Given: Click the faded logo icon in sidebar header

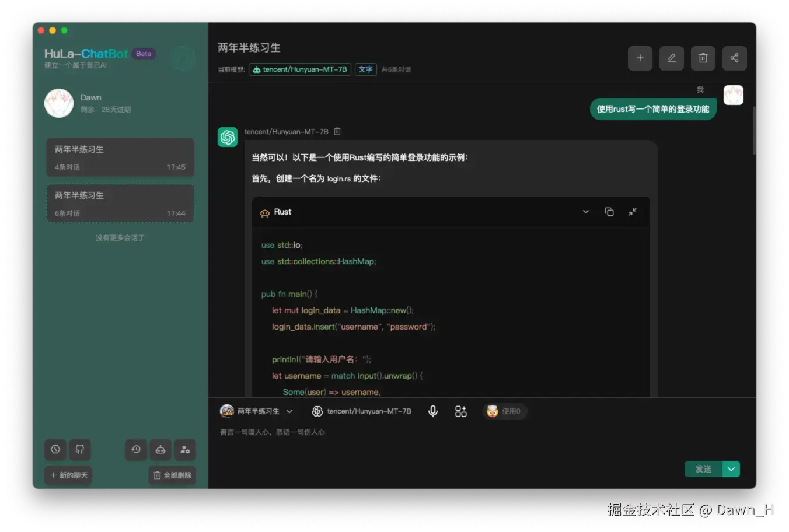Looking at the screenshot, I should coord(183,58).
